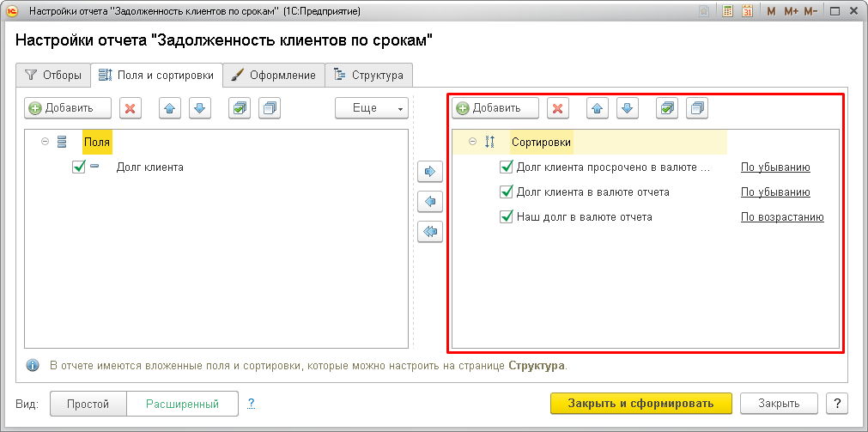This screenshot has height=432, width=868.
Task: Move field down in Поля panel
Action: coord(200,108)
